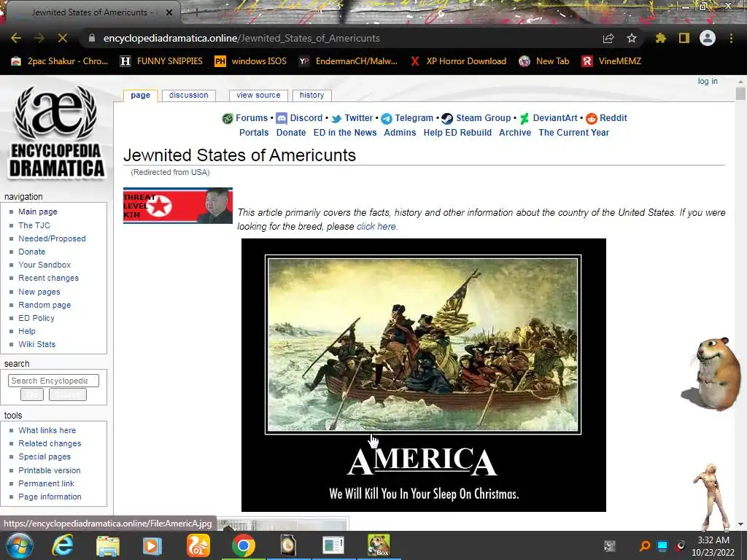The image size is (747, 560).
Task: Click the page vertical scrollbar thumb
Action: coord(740,93)
